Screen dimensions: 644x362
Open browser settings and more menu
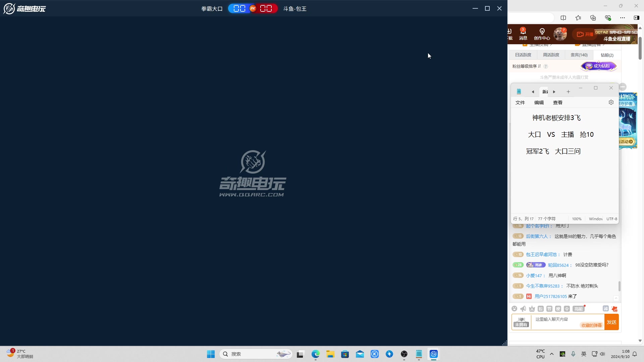click(x=623, y=18)
